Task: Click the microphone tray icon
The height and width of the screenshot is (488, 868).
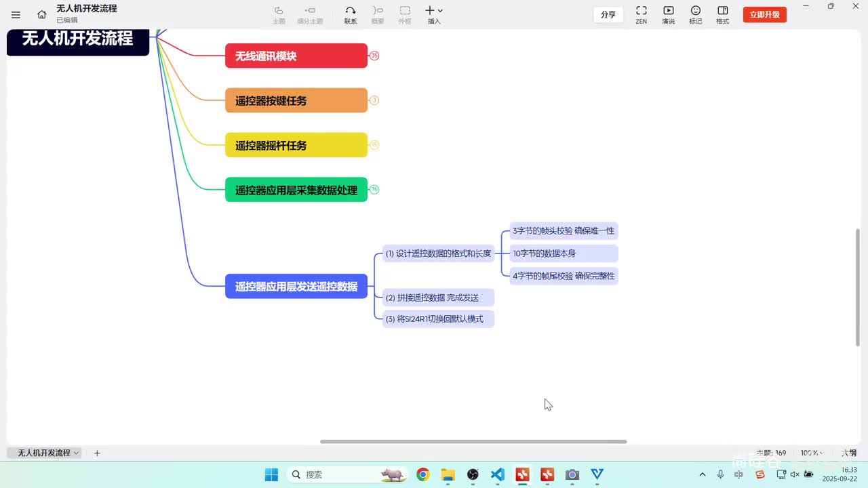Action: coord(720,474)
